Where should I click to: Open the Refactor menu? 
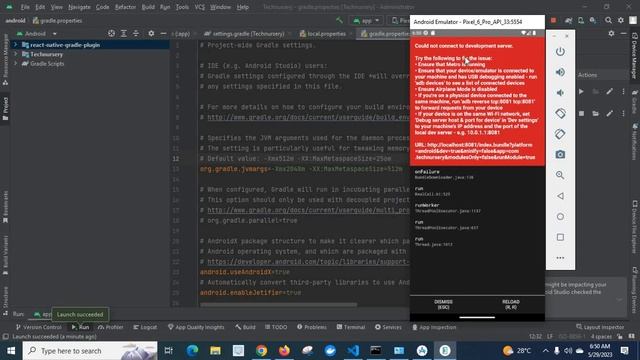tap(125, 7)
